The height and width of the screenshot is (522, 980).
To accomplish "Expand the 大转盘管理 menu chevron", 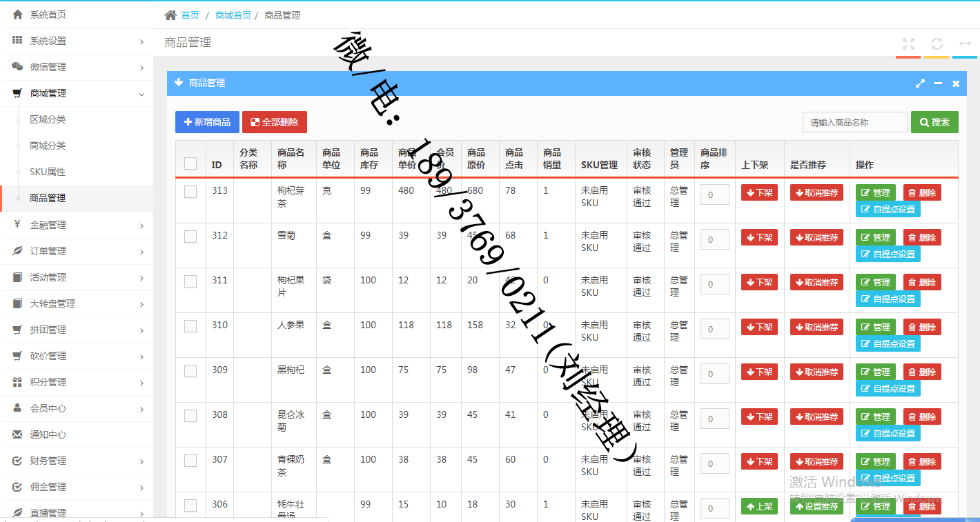I will (141, 304).
